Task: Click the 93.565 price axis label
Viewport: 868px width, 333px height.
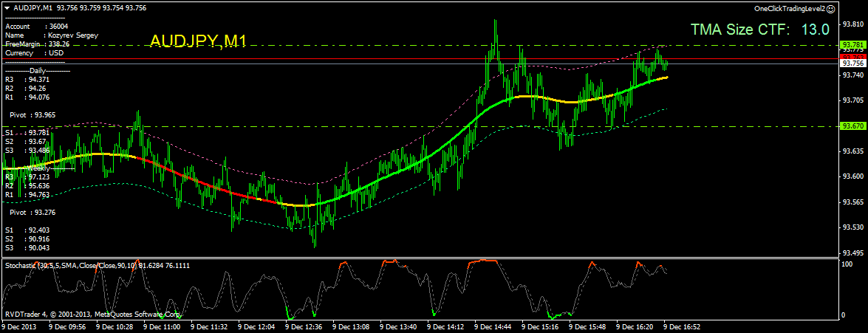Action: (852, 202)
